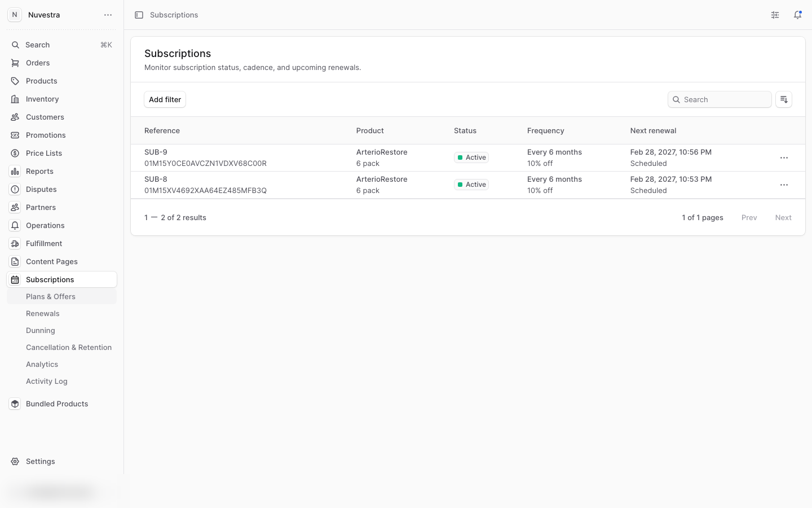The width and height of the screenshot is (812, 508).
Task: Click the Operations bell icon
Action: coord(15,225)
